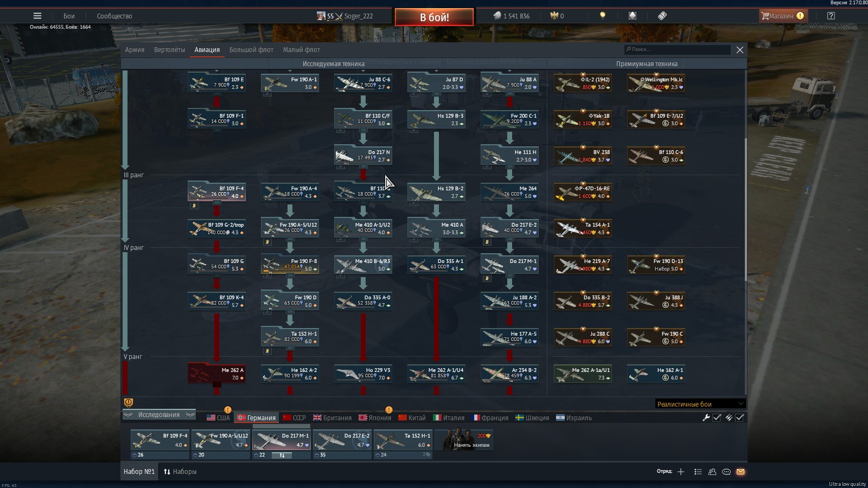Switch to the Британия nation
868x488 pixels.
[333, 418]
